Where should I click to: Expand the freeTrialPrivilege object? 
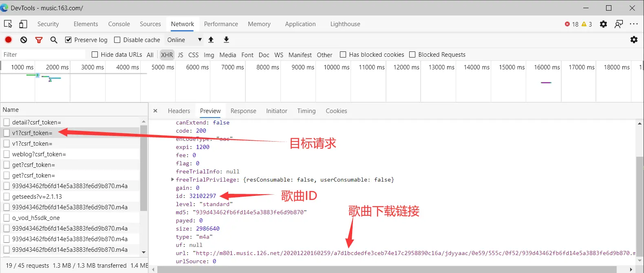click(172, 180)
